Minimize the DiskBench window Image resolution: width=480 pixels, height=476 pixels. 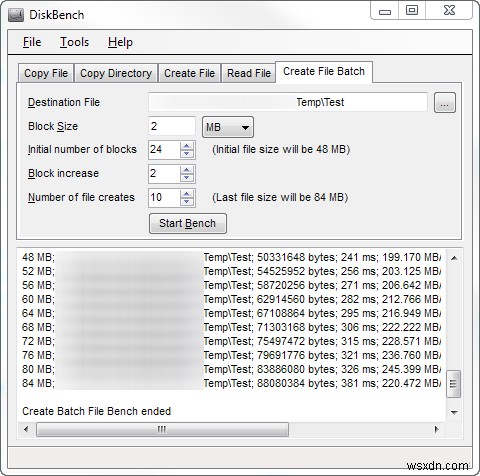385,11
